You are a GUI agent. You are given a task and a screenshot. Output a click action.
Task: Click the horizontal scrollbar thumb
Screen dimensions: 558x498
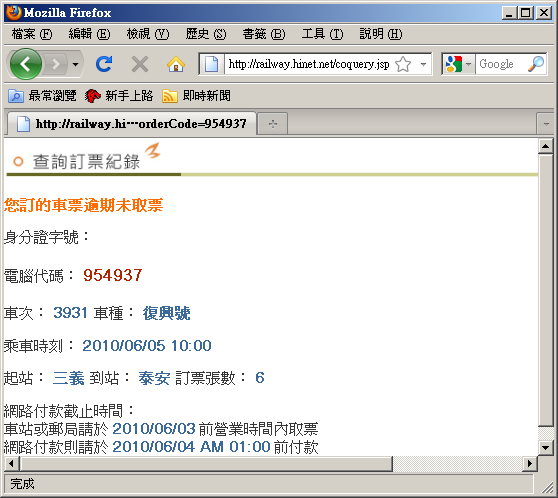206,463
